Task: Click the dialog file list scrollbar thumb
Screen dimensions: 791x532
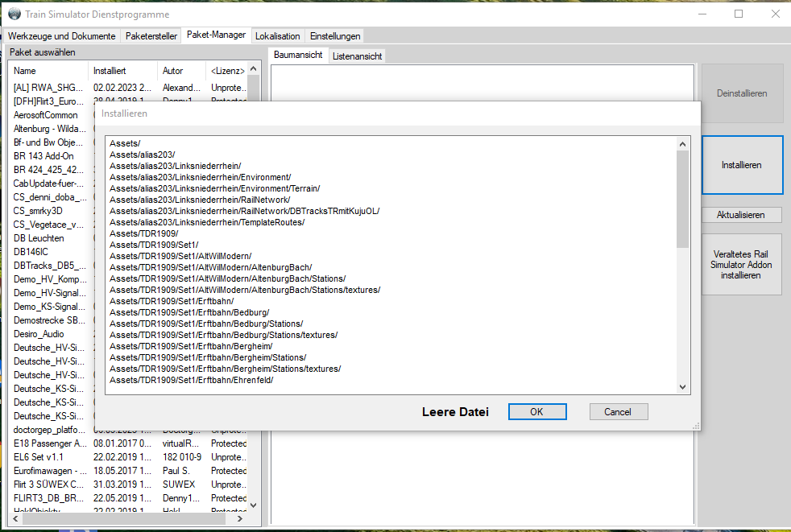Action: [x=682, y=199]
